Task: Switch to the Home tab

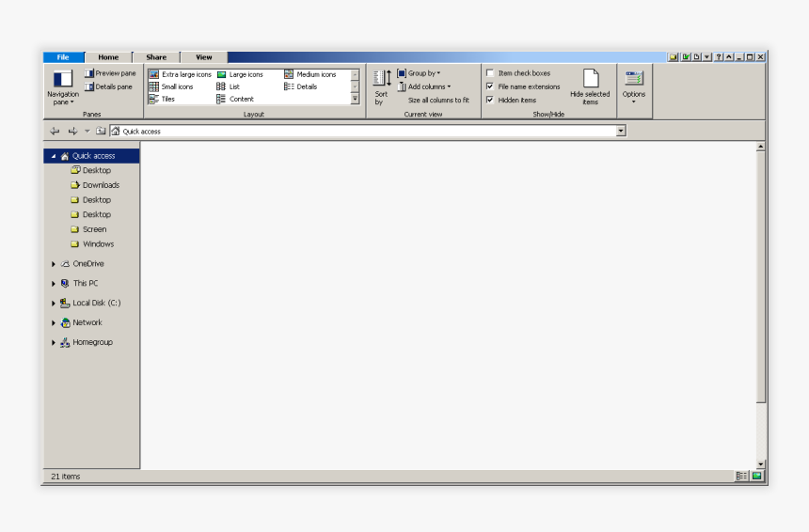Action: pyautogui.click(x=108, y=57)
